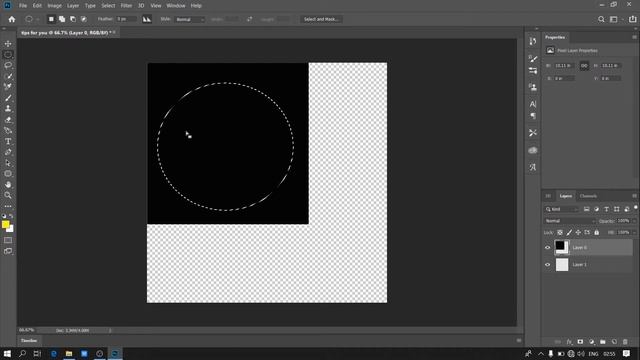Image resolution: width=640 pixels, height=360 pixels.
Task: Toggle lock all padlock icon
Action: 596,232
